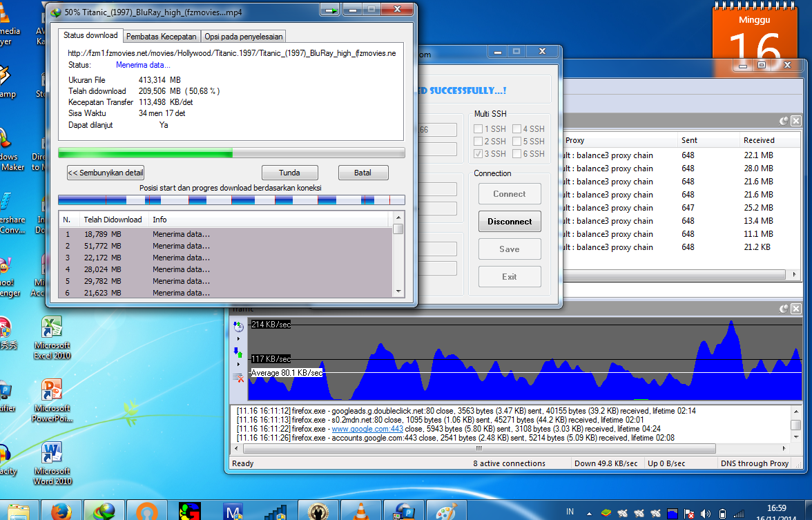Open the Opsi pada penyelesaian tab
812x520 pixels.
click(x=243, y=36)
